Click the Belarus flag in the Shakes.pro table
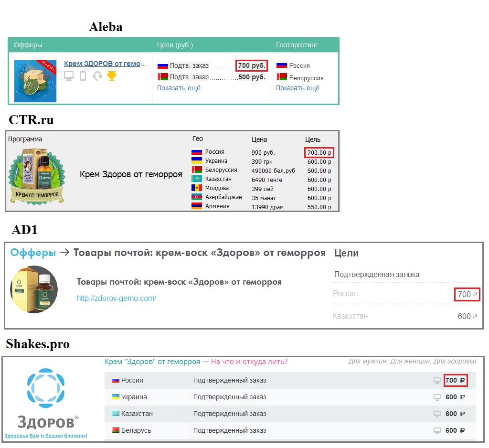Viewport: 489px width, 448px height. pos(116,430)
